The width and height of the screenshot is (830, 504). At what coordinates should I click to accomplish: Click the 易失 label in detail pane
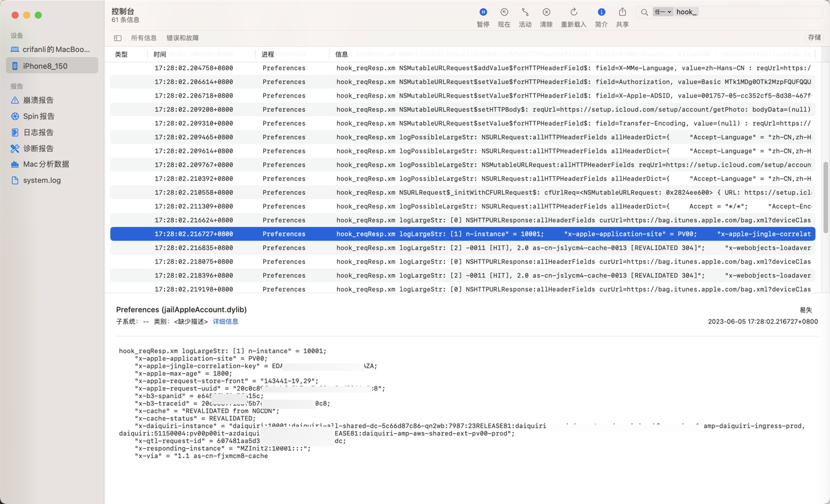click(x=806, y=310)
